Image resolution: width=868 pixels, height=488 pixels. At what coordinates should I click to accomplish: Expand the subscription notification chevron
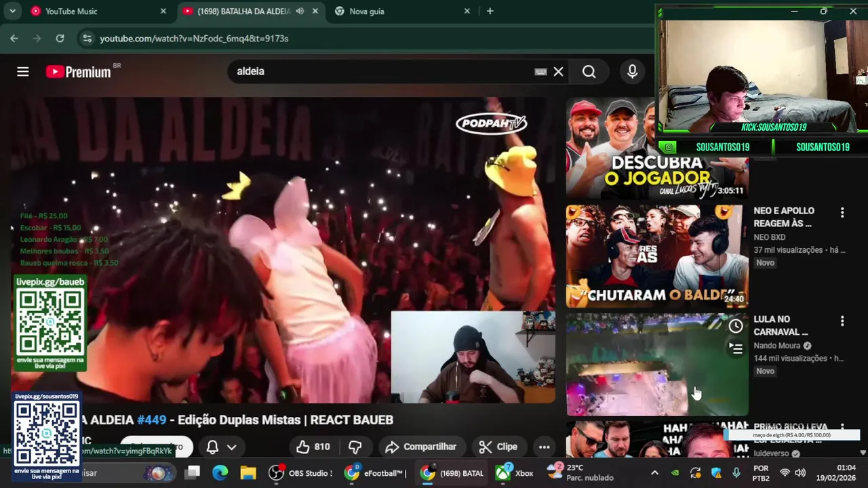[231, 447]
